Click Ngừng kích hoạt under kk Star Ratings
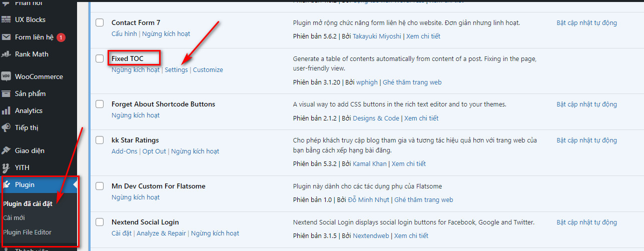Screen dimensions: 644x251 pyautogui.click(x=195, y=151)
